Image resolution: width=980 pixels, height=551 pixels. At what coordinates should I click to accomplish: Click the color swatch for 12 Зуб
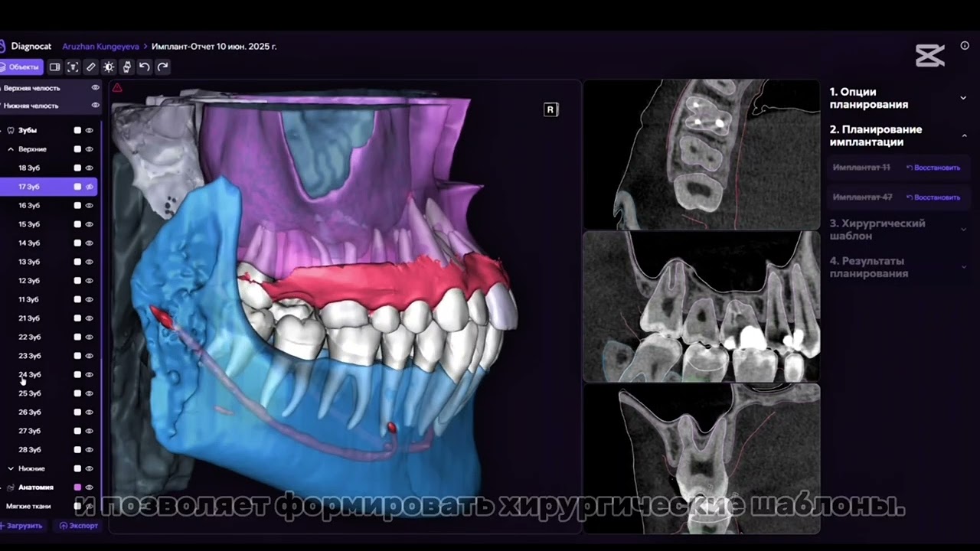[77, 281]
